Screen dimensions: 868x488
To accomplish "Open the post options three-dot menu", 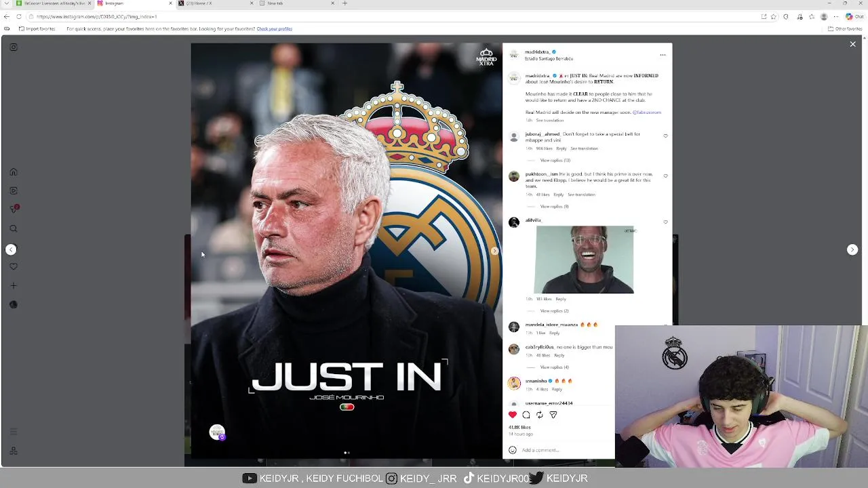I will point(663,55).
